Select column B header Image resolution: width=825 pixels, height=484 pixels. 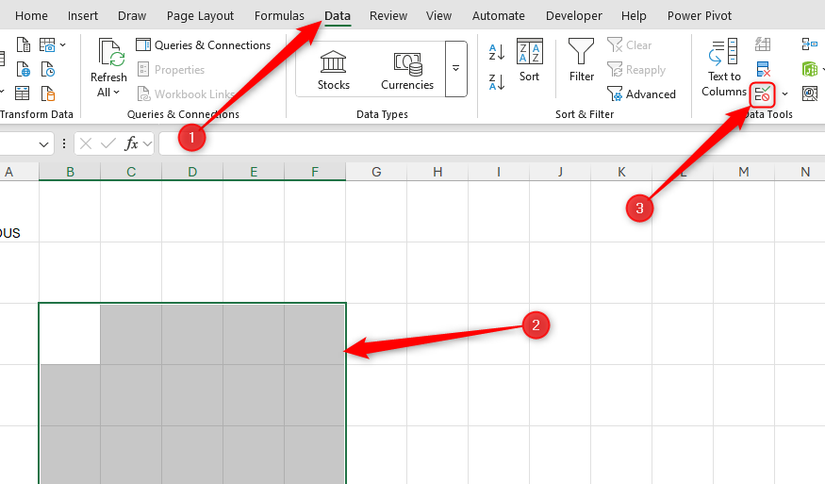tap(69, 172)
